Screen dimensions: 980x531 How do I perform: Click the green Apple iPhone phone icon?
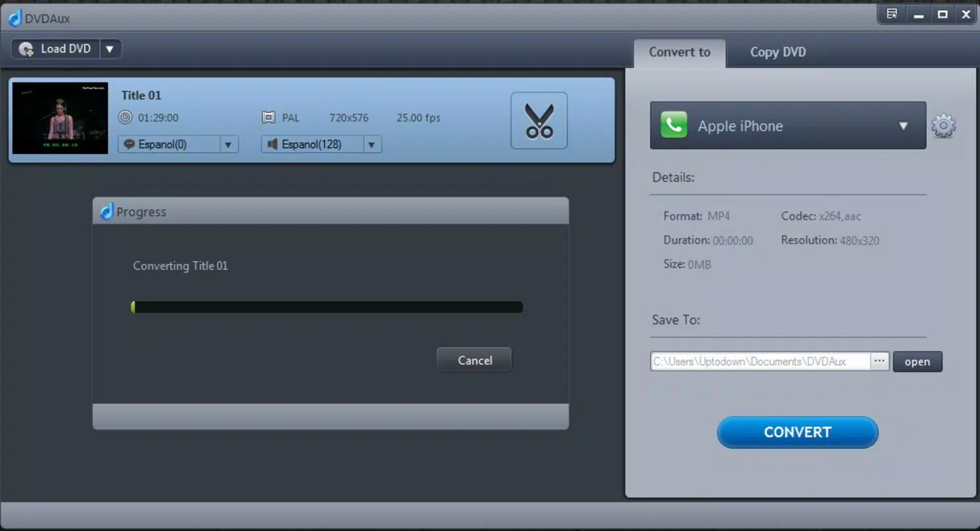673,125
